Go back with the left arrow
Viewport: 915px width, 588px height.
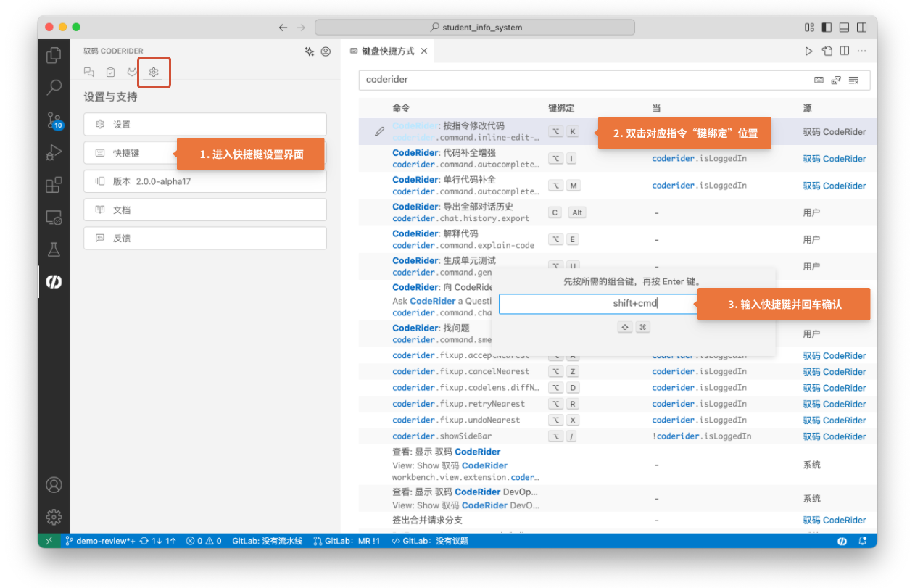tap(283, 28)
